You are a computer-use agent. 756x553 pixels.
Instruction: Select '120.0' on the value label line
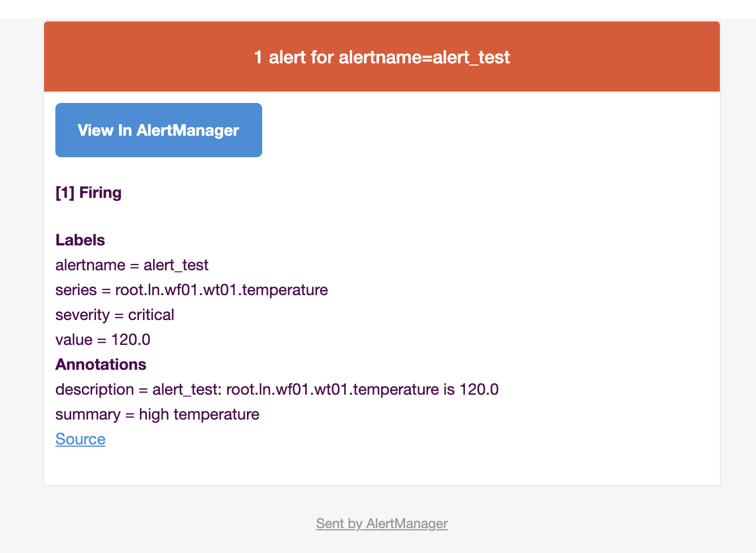click(x=131, y=340)
